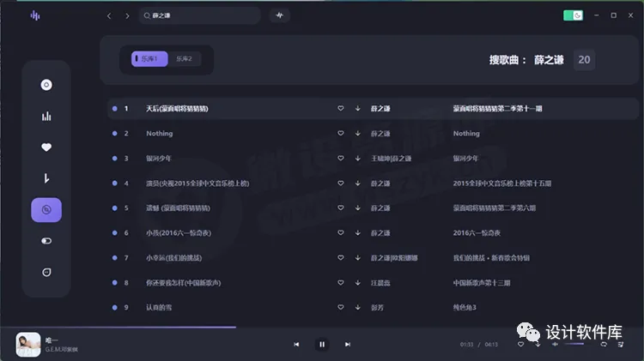Click the elapsed time 01:33
Viewport: 644px width, 361px height.
(466, 345)
